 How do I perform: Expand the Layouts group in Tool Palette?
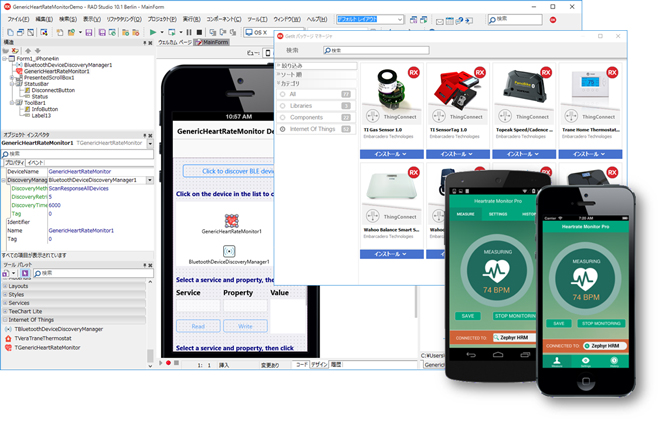5,286
